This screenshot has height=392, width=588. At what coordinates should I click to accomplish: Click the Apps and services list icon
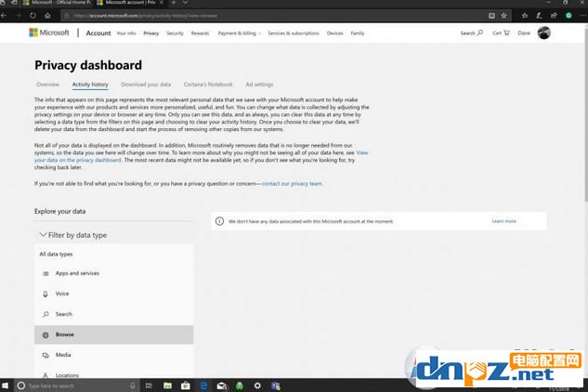(x=46, y=273)
